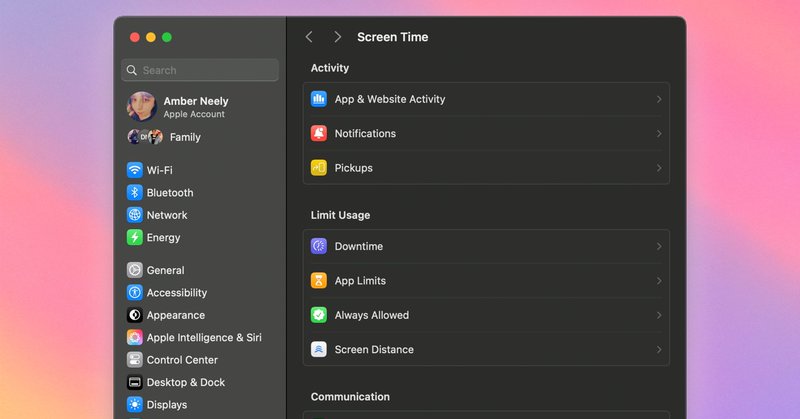The image size is (800, 419).
Task: Click the search magnifying glass icon
Action: 132,70
